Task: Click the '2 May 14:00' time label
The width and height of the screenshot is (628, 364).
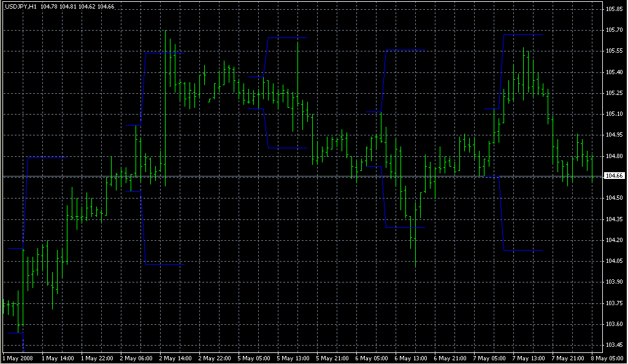Action: pos(175,358)
